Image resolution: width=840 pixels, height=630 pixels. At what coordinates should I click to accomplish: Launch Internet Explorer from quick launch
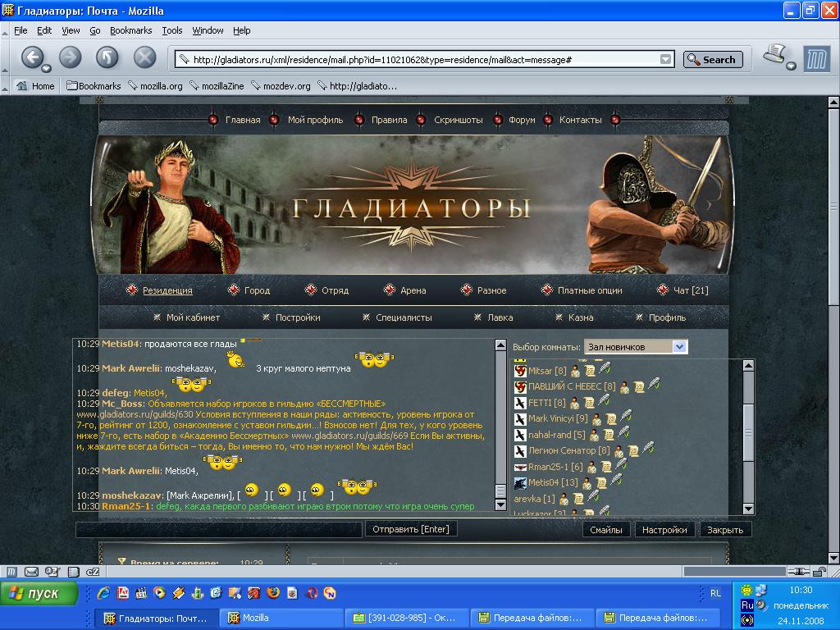pyautogui.click(x=103, y=593)
